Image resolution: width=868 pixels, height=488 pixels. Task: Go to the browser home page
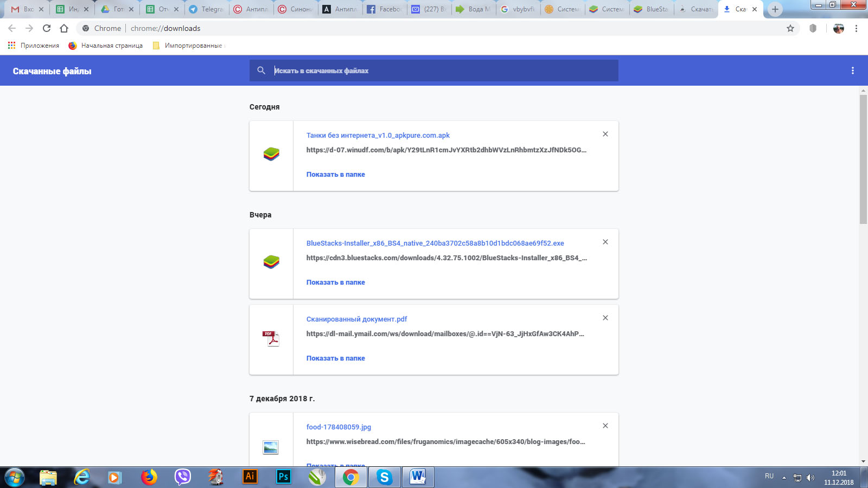(64, 28)
